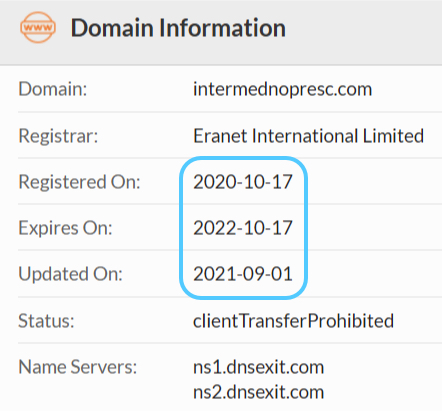Click the orange www globe icon
The width and height of the screenshot is (442, 411).
(x=38, y=27)
